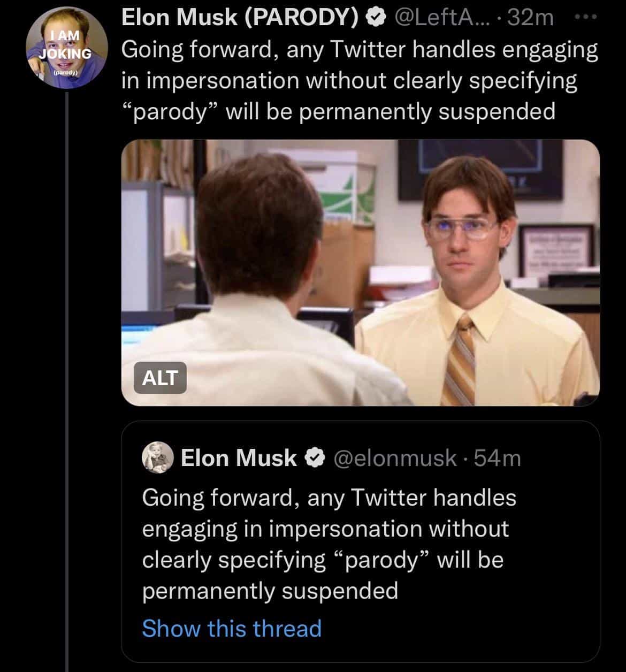The image size is (626, 672).
Task: Click the vertical thread line below the avatar
Action: [x=67, y=375]
